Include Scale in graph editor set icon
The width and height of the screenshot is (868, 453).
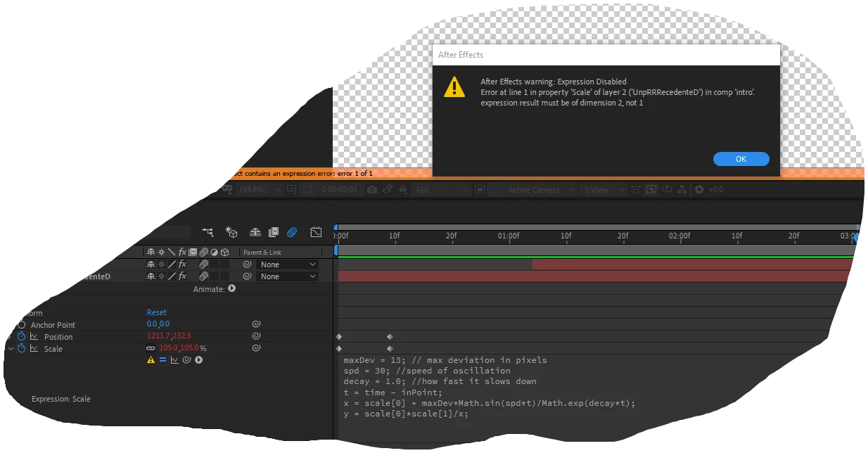pos(34,349)
